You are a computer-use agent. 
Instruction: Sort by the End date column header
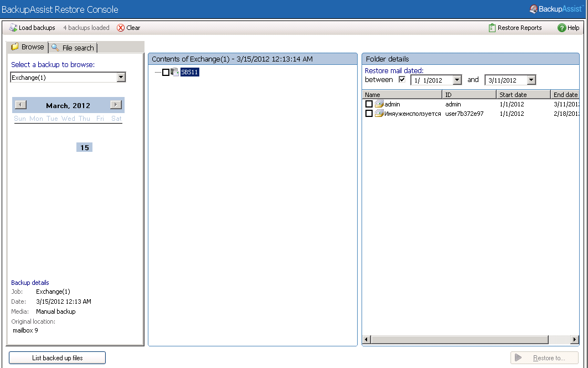[x=565, y=95]
